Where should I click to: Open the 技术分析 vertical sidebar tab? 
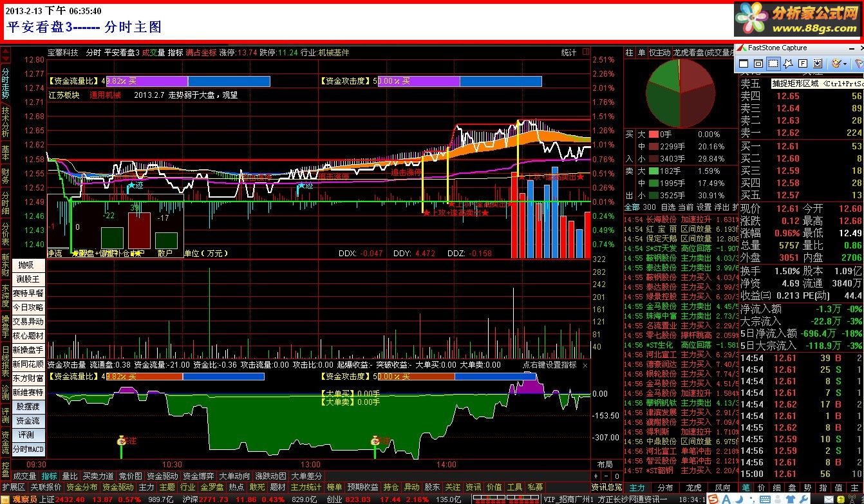(x=5, y=122)
